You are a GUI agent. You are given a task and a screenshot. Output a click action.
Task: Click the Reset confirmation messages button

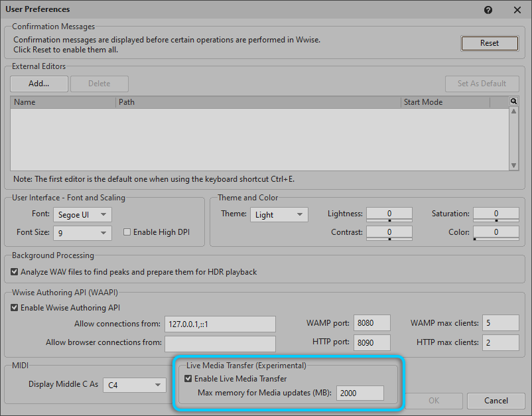[x=490, y=43]
